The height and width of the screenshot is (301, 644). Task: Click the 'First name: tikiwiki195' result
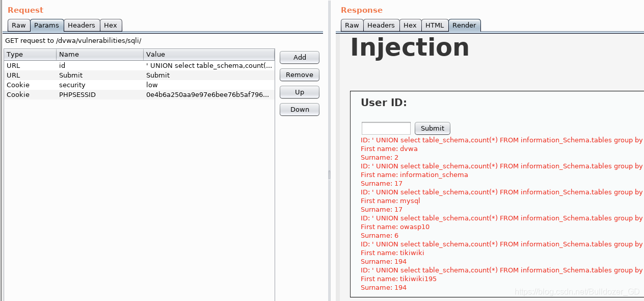398,279
